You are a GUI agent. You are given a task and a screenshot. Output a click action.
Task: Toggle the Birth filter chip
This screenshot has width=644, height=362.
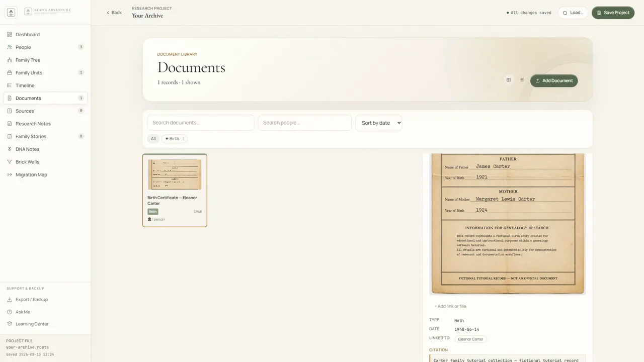click(174, 139)
